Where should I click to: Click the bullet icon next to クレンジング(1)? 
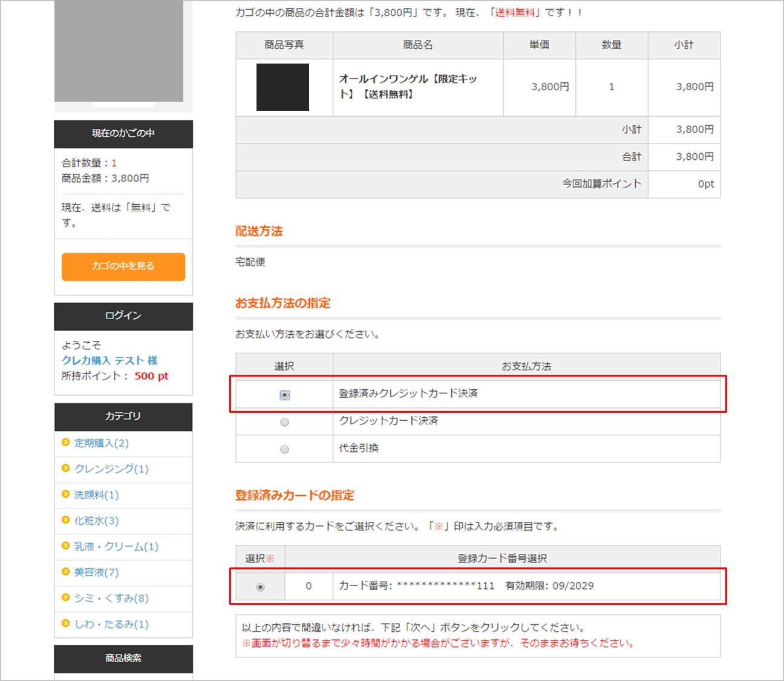[66, 468]
